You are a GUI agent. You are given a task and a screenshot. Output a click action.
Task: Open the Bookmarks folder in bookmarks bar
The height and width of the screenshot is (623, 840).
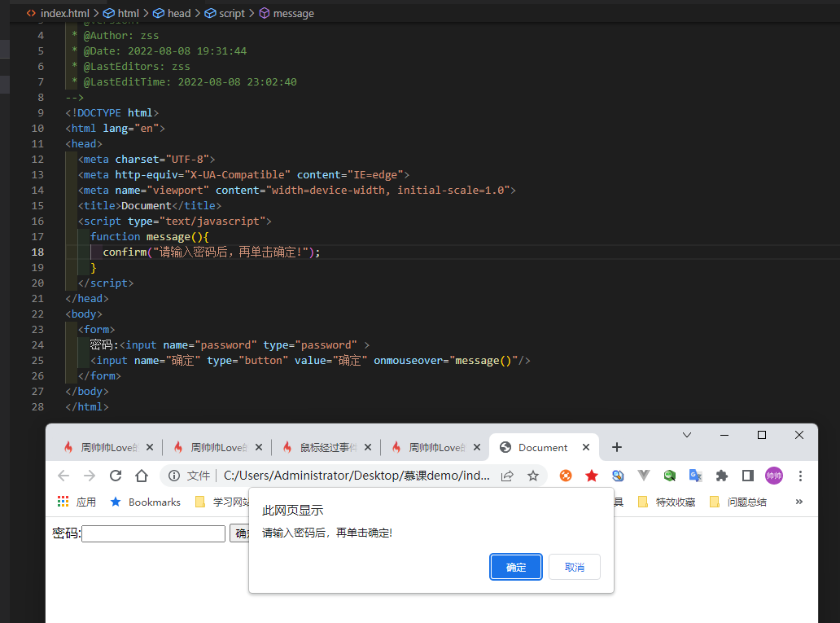click(x=145, y=502)
